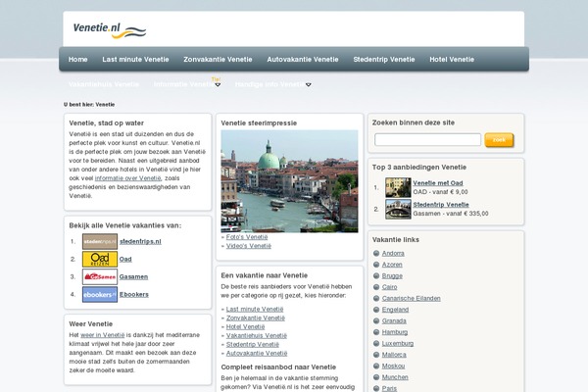
Task: Open Last minute Venetië link in list
Action: tap(255, 309)
